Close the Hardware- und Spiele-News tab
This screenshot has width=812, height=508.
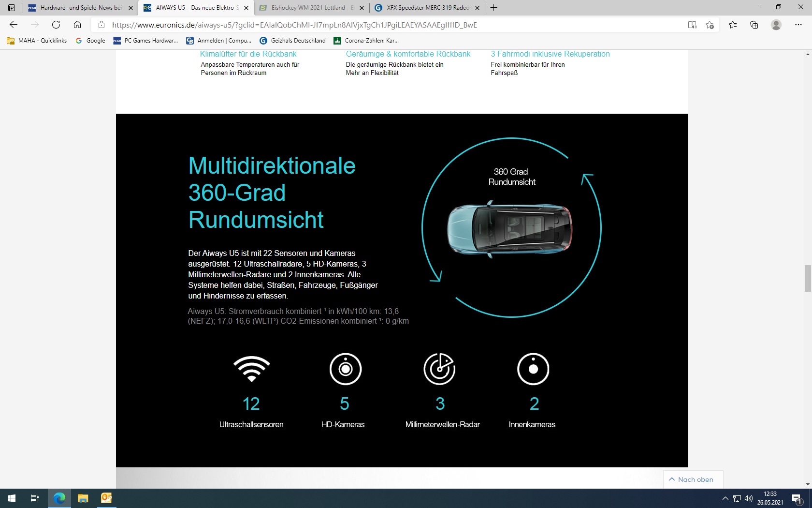pyautogui.click(x=130, y=8)
